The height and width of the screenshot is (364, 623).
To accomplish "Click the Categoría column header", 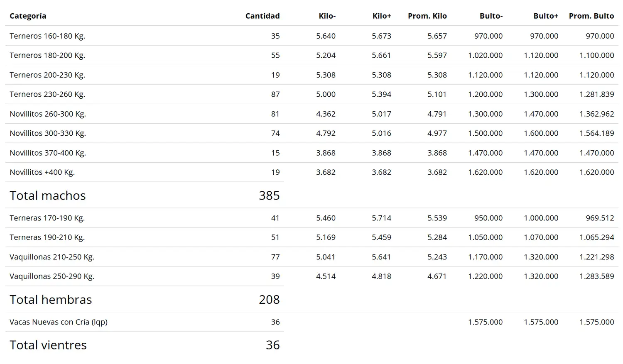I will click(28, 16).
